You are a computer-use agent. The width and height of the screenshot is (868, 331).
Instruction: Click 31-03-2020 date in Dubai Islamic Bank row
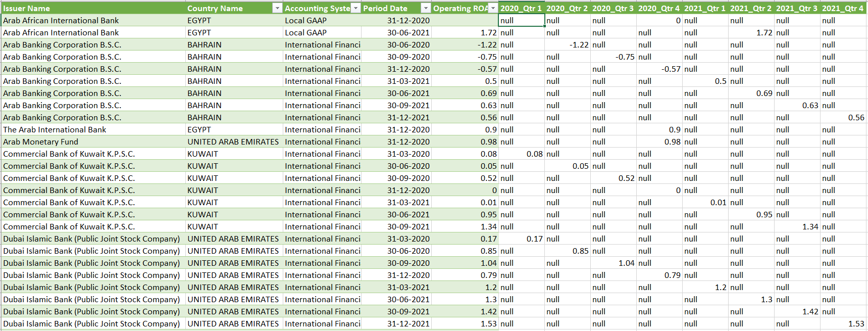(396, 239)
